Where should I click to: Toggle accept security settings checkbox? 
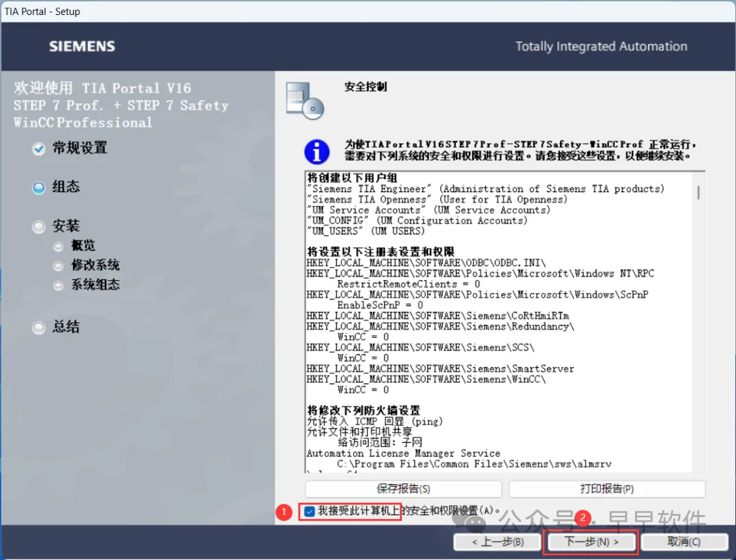(x=309, y=511)
